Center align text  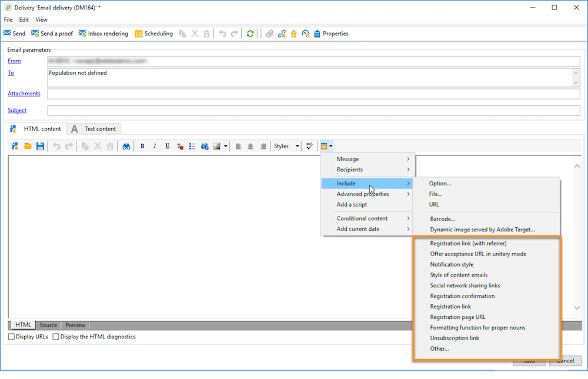coord(250,147)
